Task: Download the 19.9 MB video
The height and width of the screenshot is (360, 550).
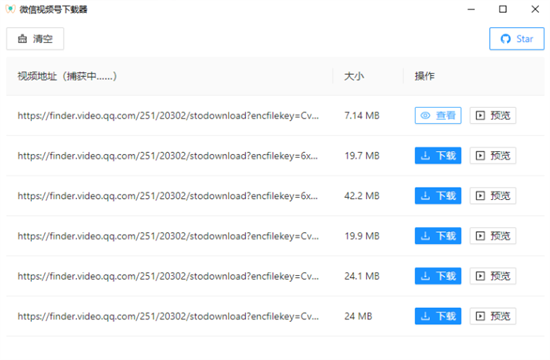Action: click(x=438, y=236)
